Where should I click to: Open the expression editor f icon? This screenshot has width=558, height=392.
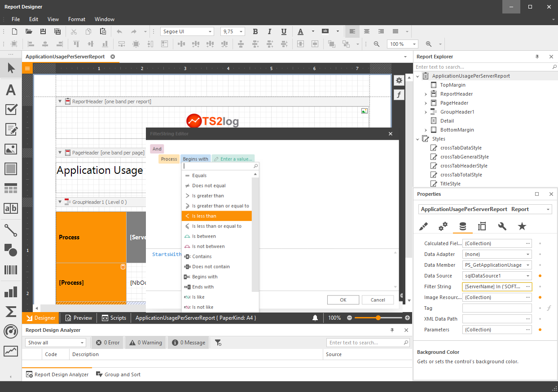(x=399, y=95)
